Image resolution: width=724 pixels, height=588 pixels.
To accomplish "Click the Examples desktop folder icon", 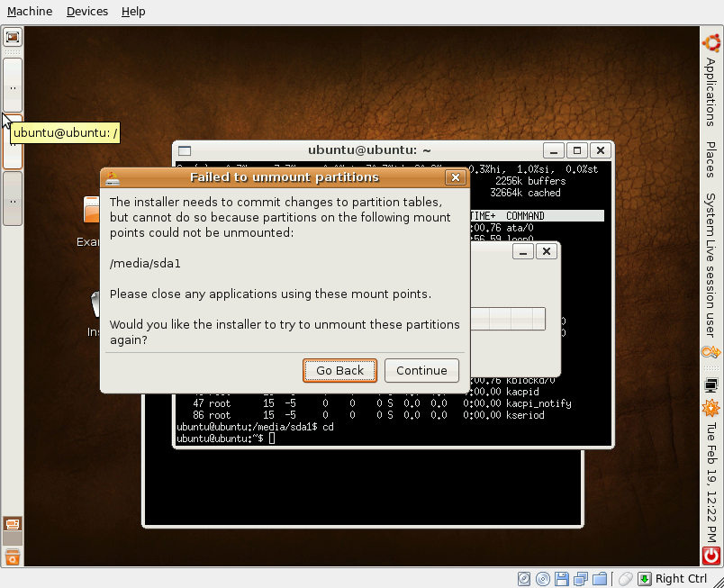I will coord(92,210).
